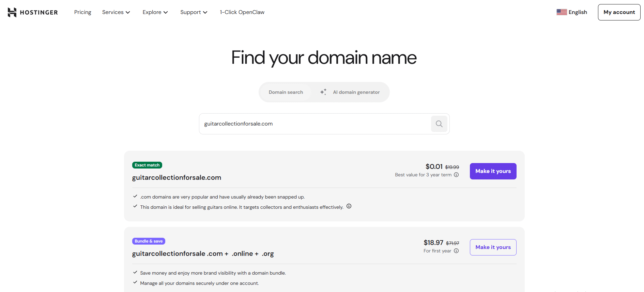
Task: Click the Hostinger logo
Action: pos(32,12)
